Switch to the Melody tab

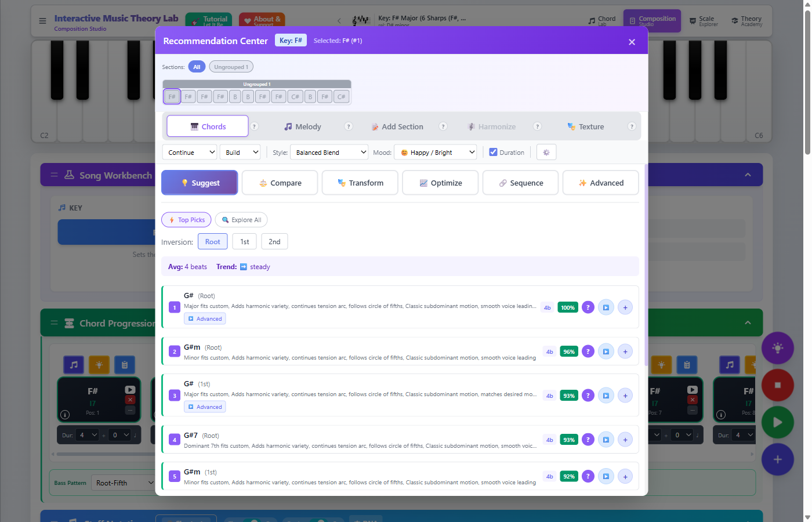point(302,126)
